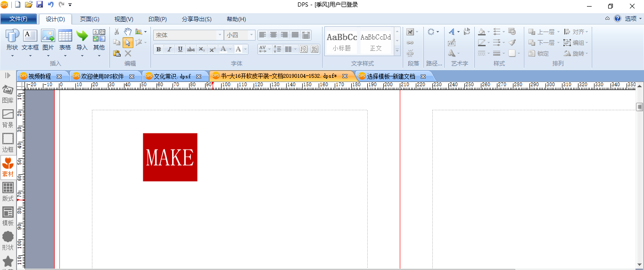Click the 锁定 lock button

pyautogui.click(x=539, y=53)
